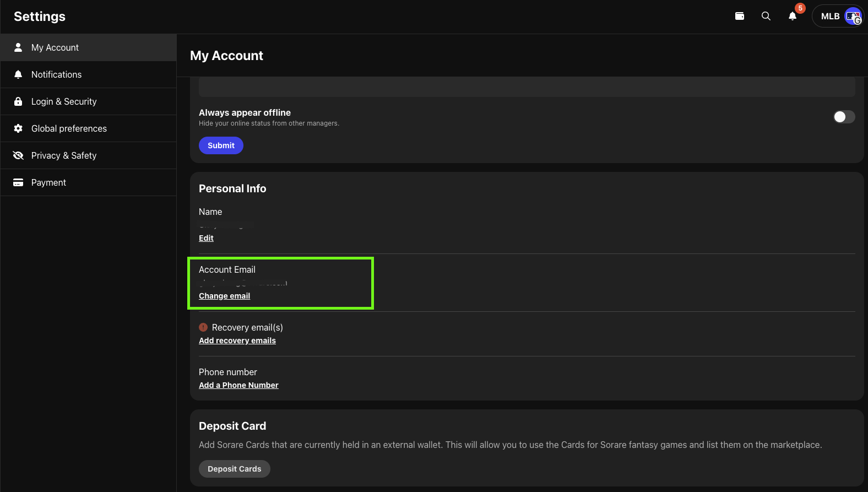
Task: Toggle Always appear offline switch
Action: [x=844, y=117]
